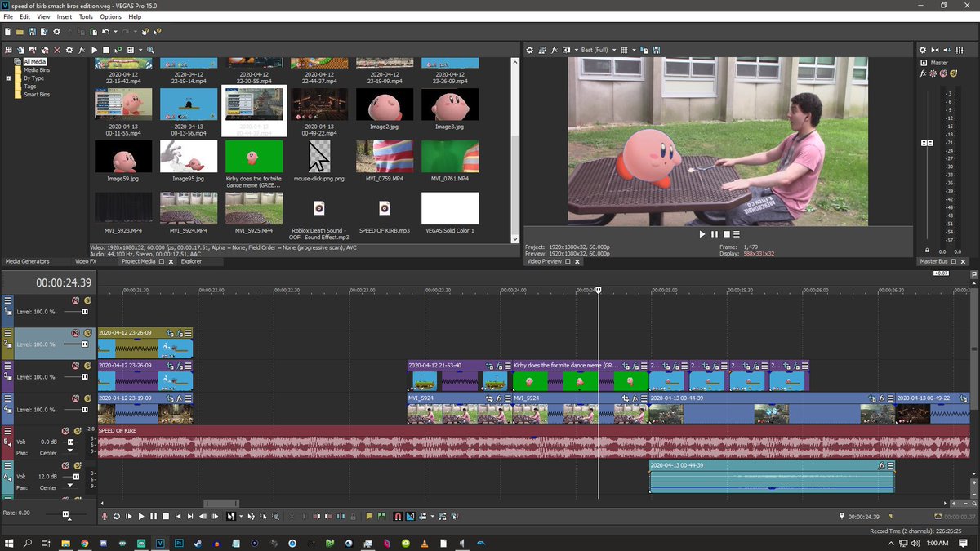Solo video track 4
Viewport: 980px width, 551px height.
87,398
